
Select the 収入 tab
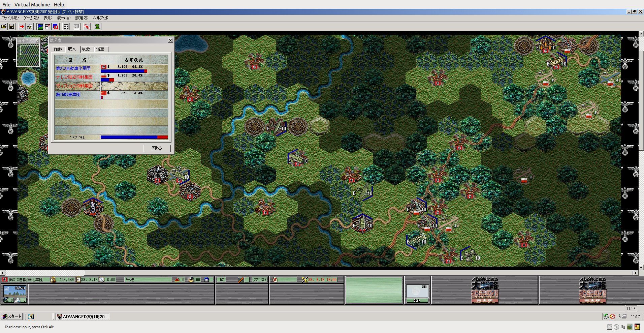coord(72,49)
